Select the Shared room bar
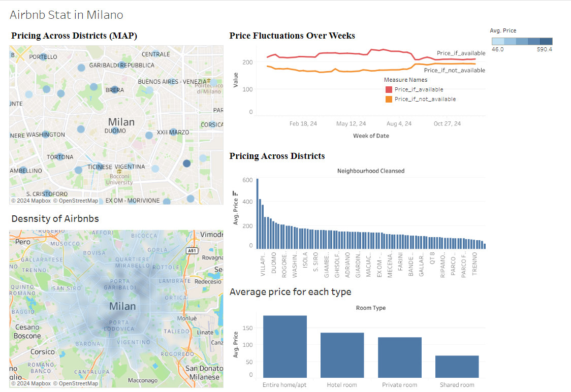Viewport: 571px width, 392px height. pyautogui.click(x=457, y=367)
